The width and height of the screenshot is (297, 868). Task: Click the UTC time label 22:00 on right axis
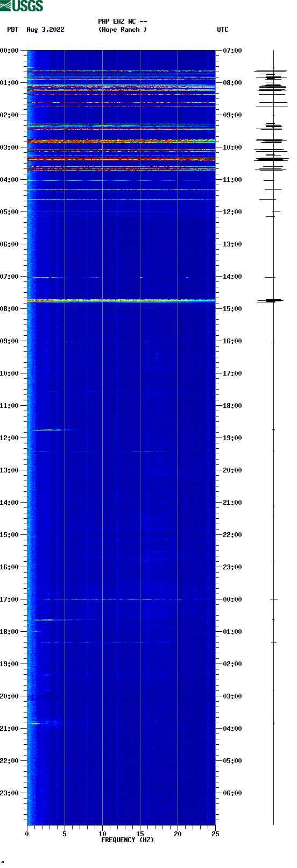(x=232, y=535)
